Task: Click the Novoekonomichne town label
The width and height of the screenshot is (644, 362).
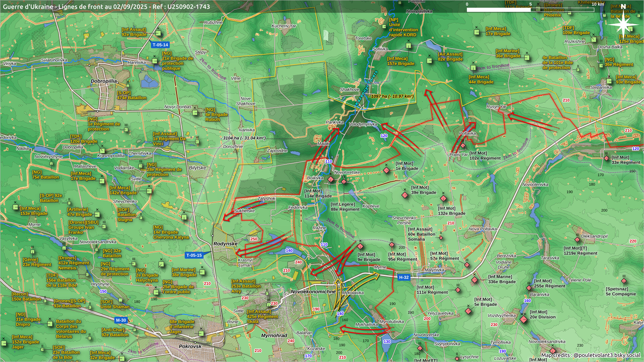Action: coord(313,292)
